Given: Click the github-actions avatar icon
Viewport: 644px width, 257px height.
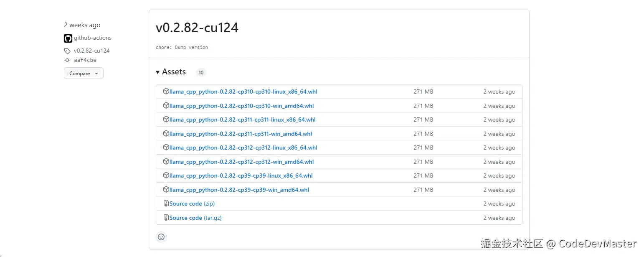Looking at the screenshot, I should [x=68, y=38].
